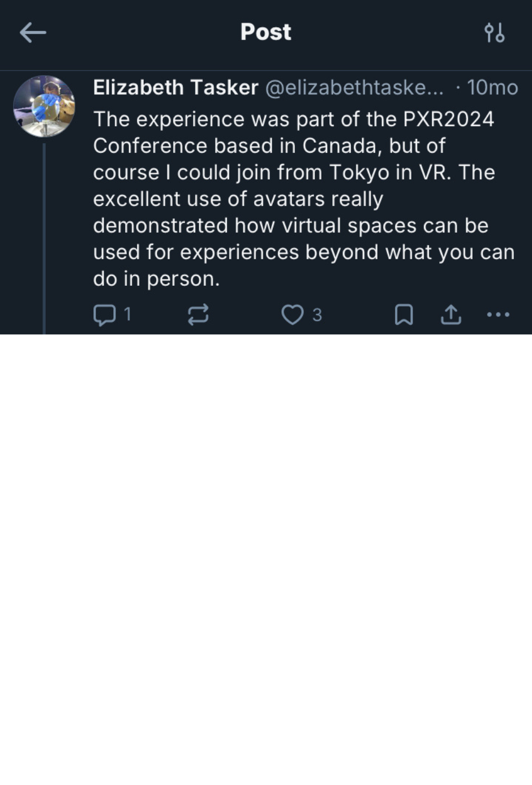This screenshot has height=785, width=532.
Task: Open thread settings sliders icon
Action: 494,33
